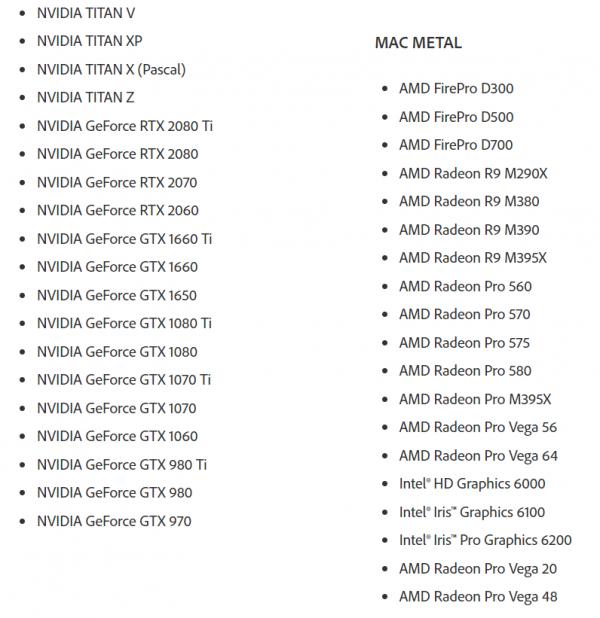
Task: Select AMD Radeon Pro M395X line
Action: click(475, 399)
